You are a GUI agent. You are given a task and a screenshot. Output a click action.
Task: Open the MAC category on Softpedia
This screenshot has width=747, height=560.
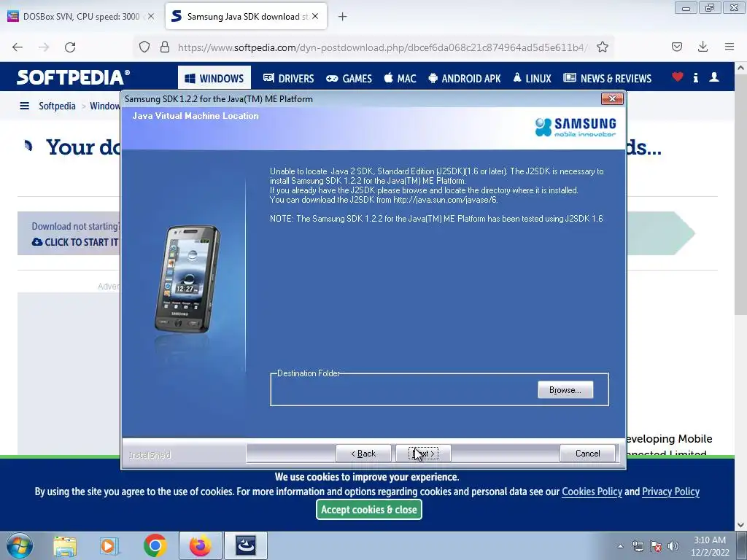pyautogui.click(x=400, y=78)
